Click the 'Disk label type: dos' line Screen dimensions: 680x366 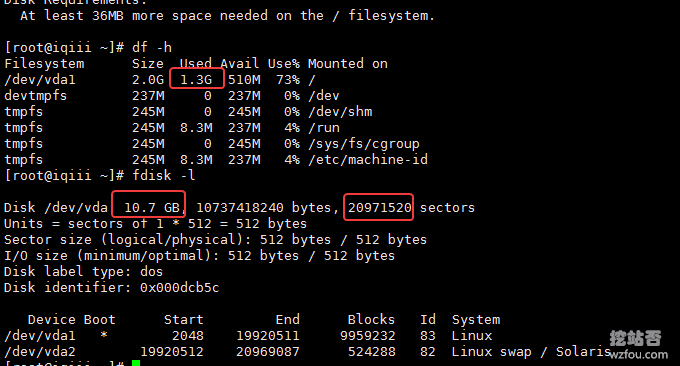coord(83,272)
